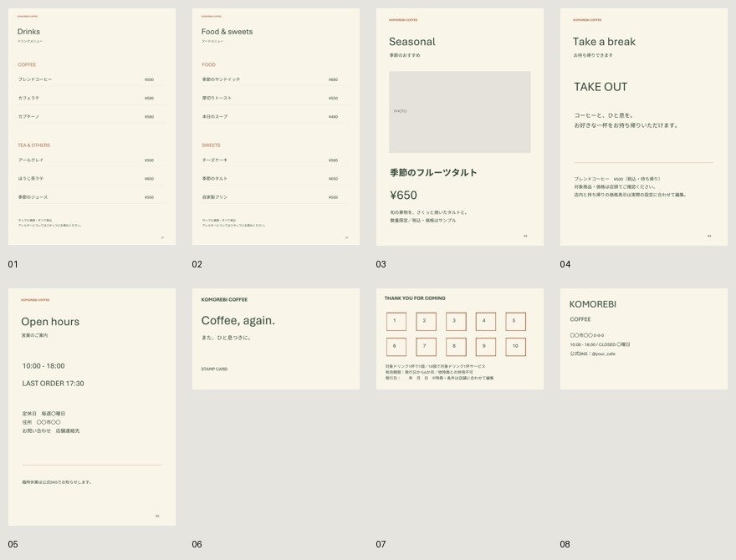Image resolution: width=736 pixels, height=560 pixels.
Task: Click stamp box number 1
Action: [x=396, y=321]
